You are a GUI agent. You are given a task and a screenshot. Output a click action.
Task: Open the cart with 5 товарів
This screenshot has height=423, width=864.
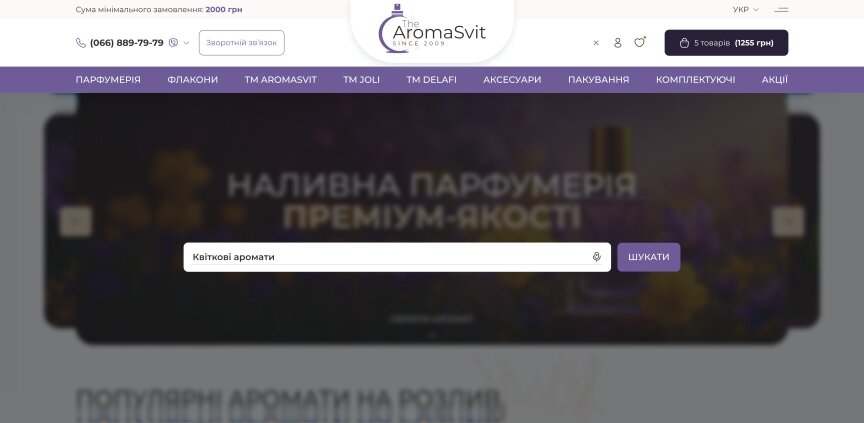click(726, 43)
